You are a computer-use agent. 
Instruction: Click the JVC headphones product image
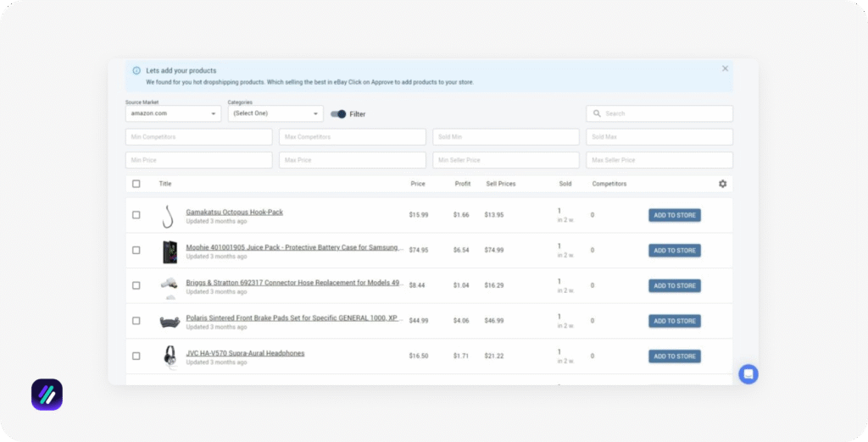coord(170,356)
